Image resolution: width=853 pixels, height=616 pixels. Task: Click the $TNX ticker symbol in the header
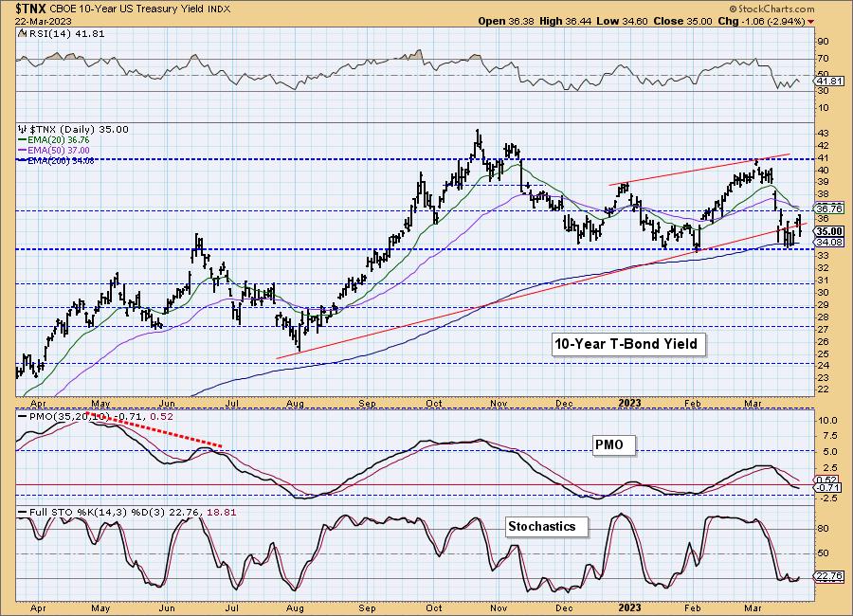tap(32, 9)
